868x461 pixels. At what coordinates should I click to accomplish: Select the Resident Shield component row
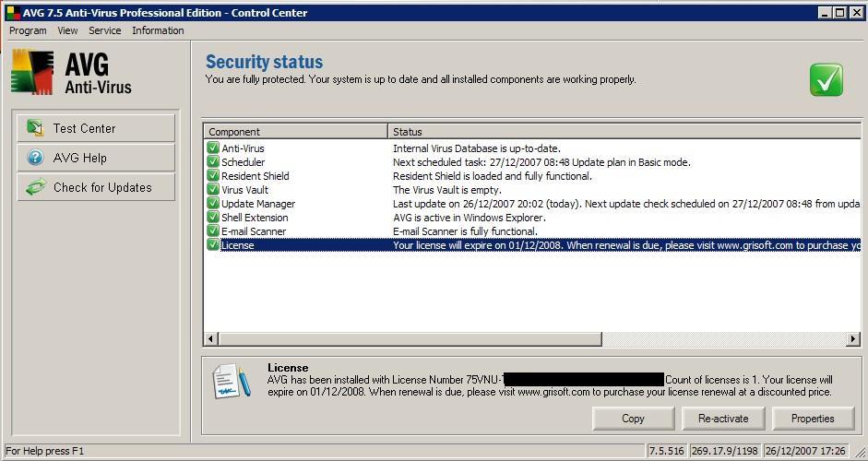[532, 176]
